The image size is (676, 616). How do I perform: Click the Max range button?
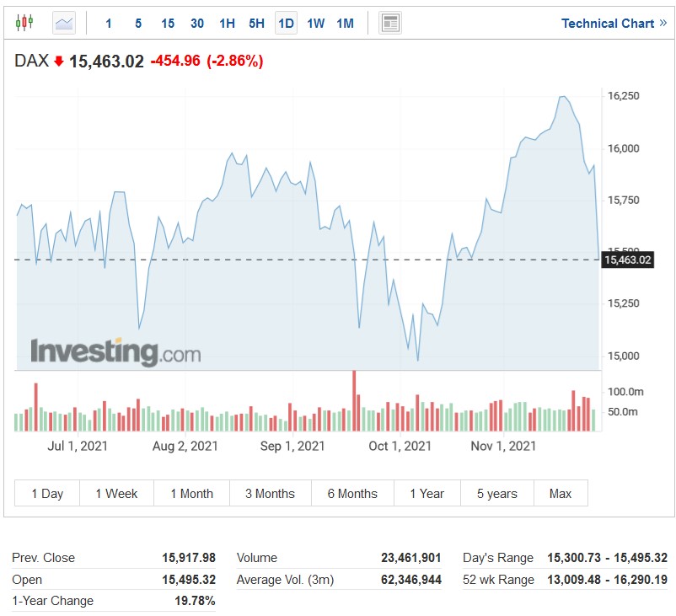(x=561, y=494)
